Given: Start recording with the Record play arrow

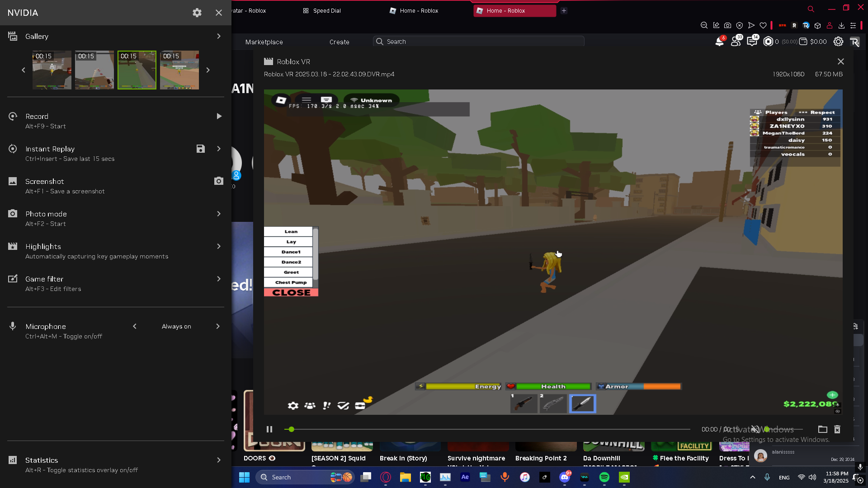Looking at the screenshot, I should click(219, 116).
